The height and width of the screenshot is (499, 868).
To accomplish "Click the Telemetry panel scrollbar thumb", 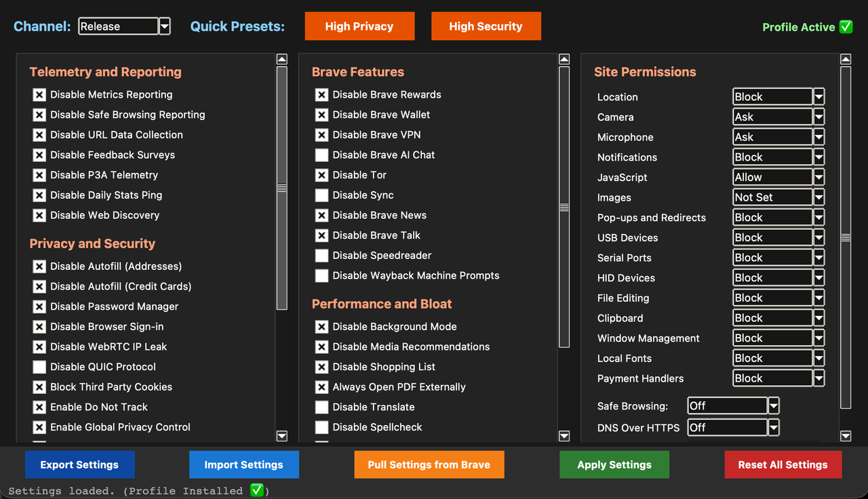I will point(282,188).
